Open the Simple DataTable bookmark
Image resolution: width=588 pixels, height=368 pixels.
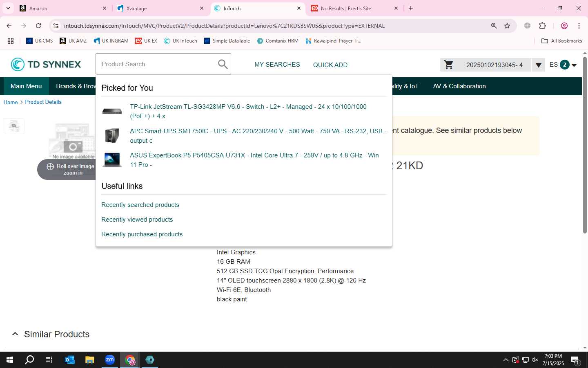(x=227, y=41)
